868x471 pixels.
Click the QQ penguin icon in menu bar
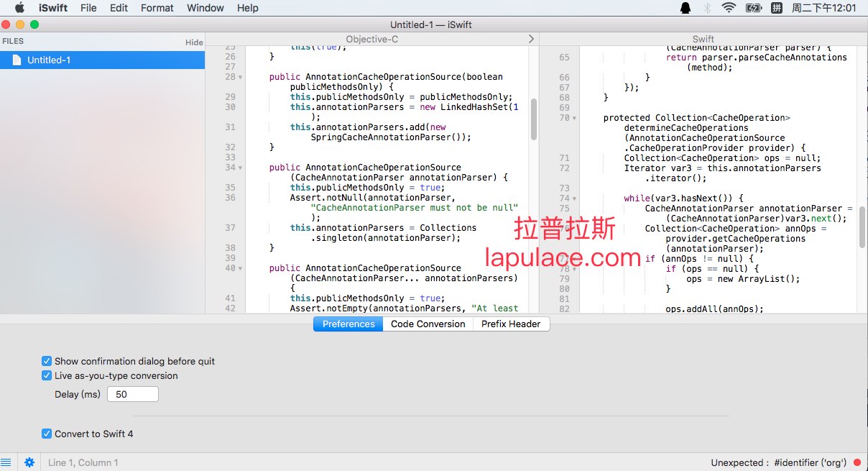(685, 8)
